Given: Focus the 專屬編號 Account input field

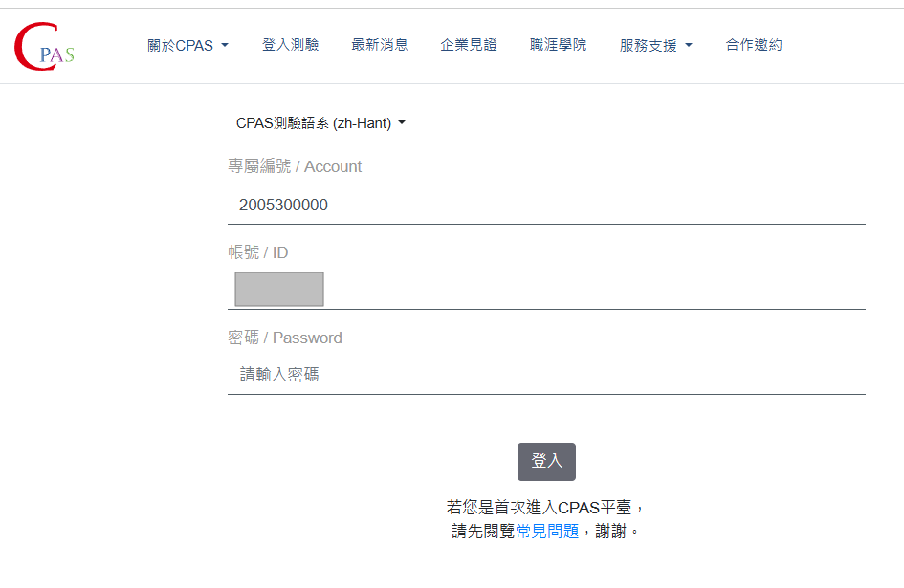Looking at the screenshot, I should tap(546, 206).
